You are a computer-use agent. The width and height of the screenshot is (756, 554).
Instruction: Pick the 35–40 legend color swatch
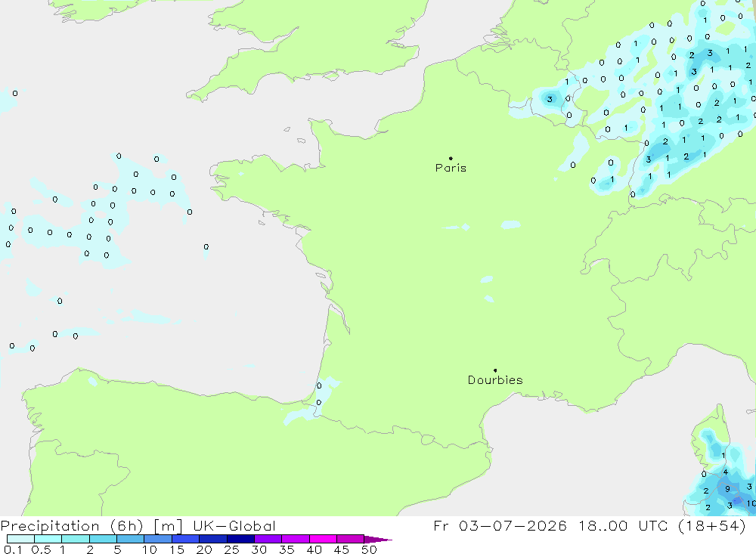(x=295, y=539)
